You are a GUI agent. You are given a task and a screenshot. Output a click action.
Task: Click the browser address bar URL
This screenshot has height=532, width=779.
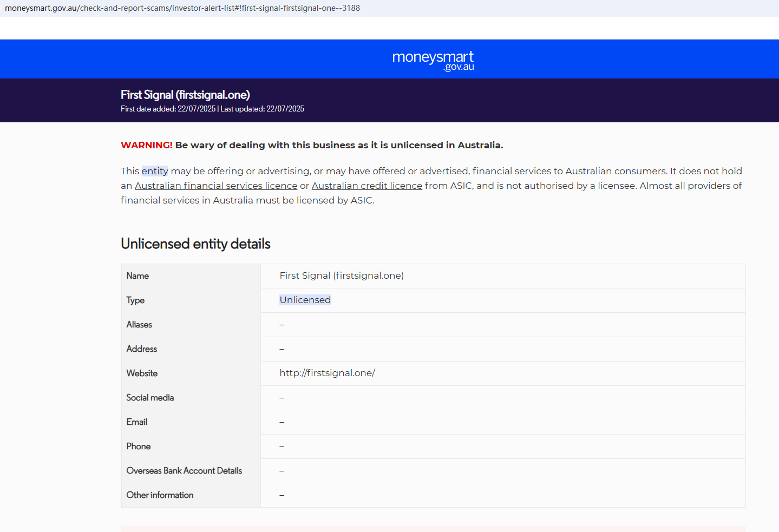coord(182,8)
